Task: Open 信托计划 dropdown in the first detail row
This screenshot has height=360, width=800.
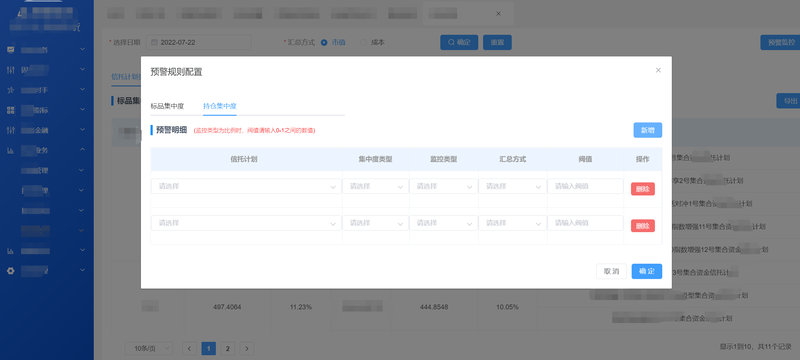Action: [x=246, y=187]
